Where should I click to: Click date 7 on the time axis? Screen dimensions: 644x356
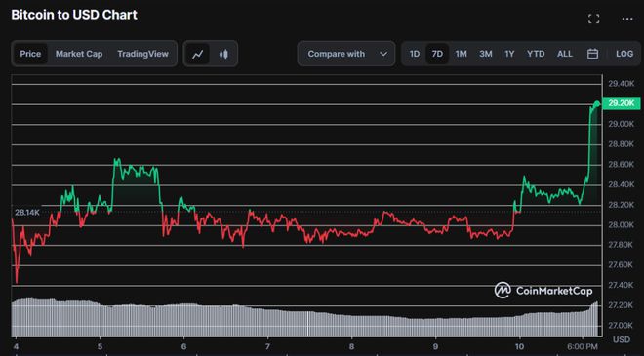(267, 347)
